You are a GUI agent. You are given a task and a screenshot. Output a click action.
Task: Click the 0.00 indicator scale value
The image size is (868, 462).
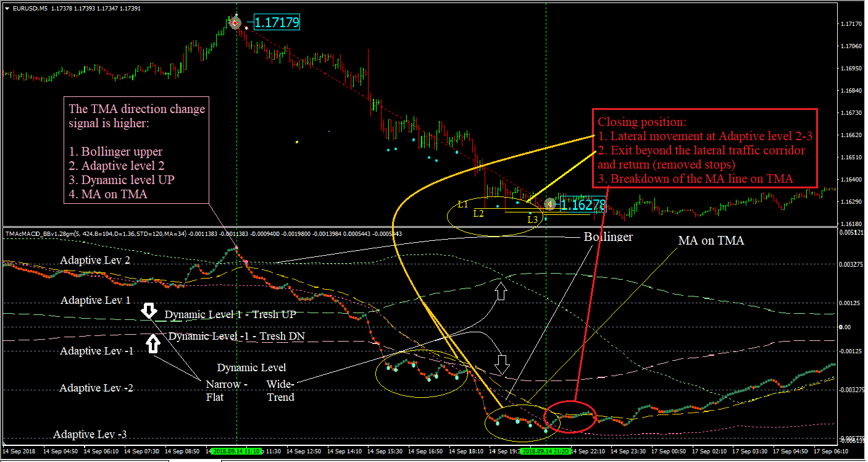point(846,327)
